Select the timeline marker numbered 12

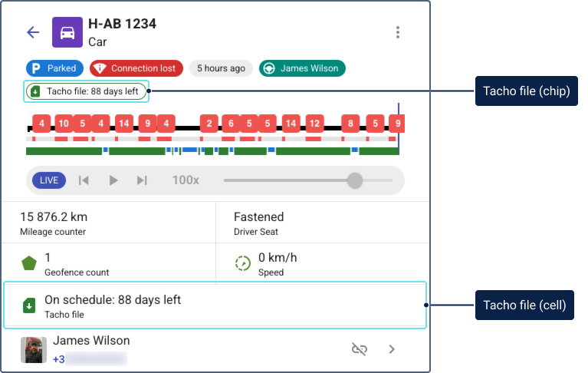click(314, 124)
